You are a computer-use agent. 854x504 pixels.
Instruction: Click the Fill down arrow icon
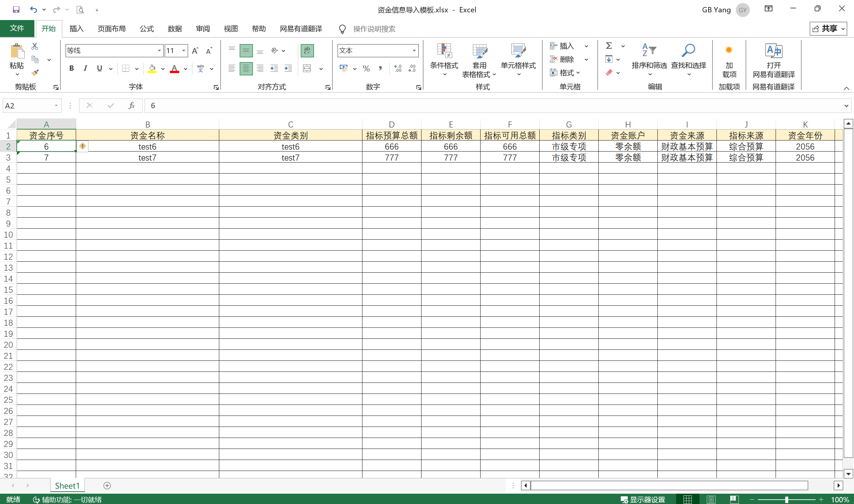[x=609, y=59]
